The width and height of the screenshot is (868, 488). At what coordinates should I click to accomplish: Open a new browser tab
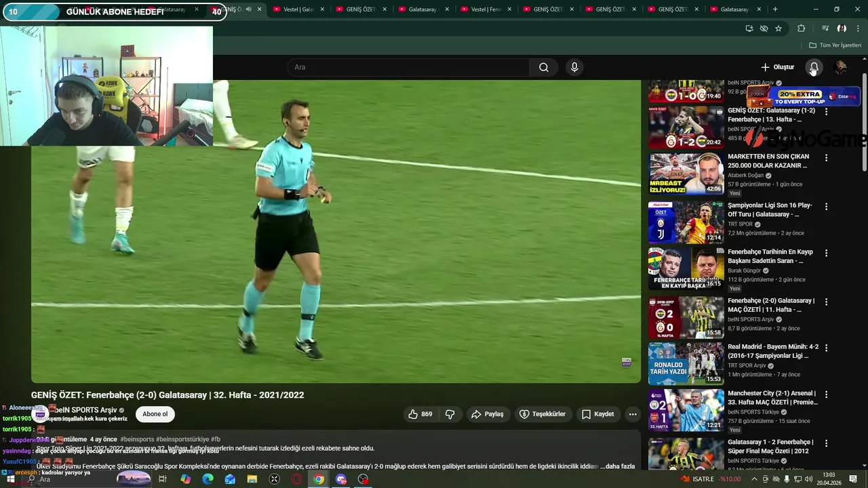pos(775,9)
